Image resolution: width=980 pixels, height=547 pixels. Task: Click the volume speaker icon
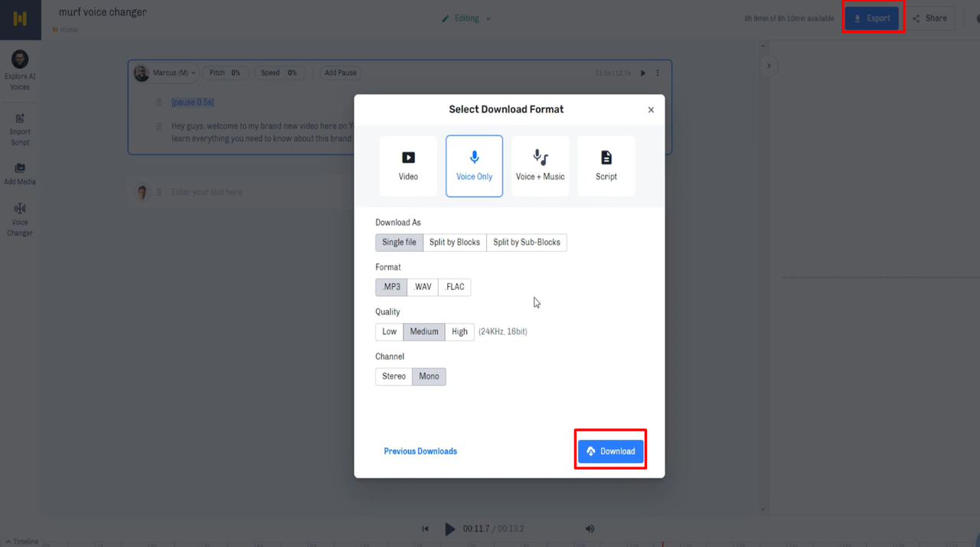pyautogui.click(x=590, y=529)
